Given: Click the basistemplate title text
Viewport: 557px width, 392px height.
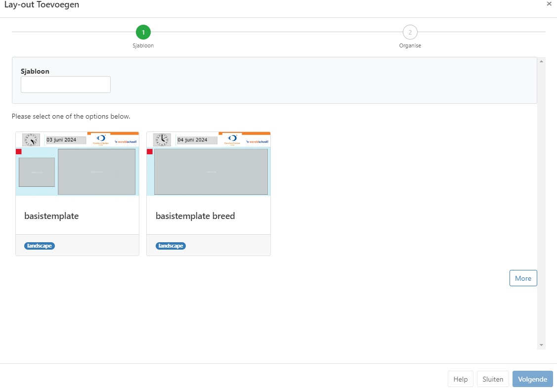Looking at the screenshot, I should pyautogui.click(x=51, y=216).
